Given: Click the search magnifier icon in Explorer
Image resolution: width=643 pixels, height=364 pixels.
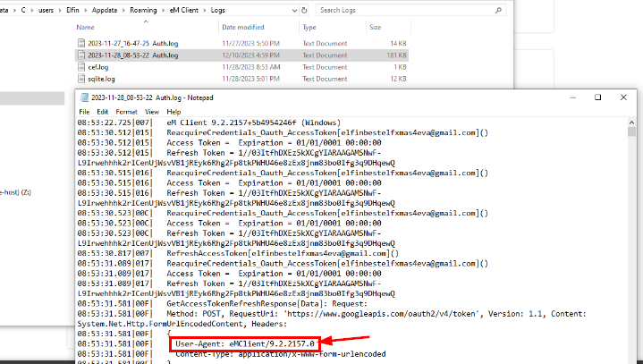Looking at the screenshot, I should click(x=498, y=10).
